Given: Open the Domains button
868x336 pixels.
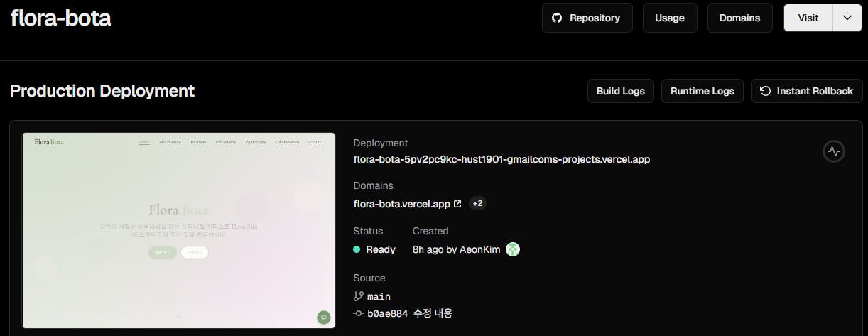Looking at the screenshot, I should [x=739, y=18].
